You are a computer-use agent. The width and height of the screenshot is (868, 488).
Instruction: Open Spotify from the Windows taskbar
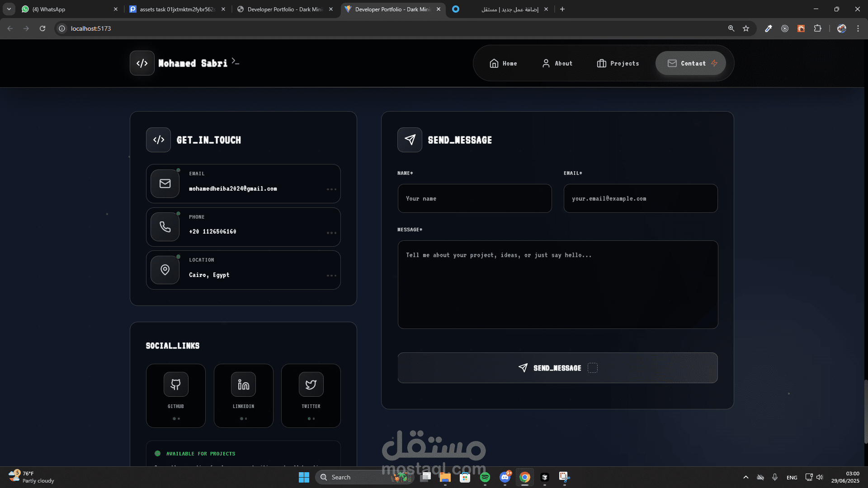coord(485,477)
